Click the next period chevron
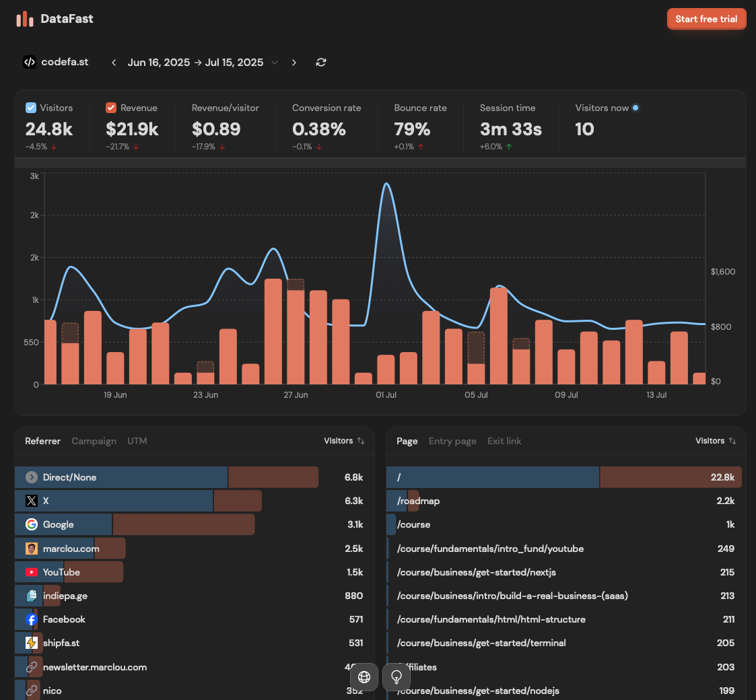This screenshot has height=700, width=756. [x=294, y=62]
